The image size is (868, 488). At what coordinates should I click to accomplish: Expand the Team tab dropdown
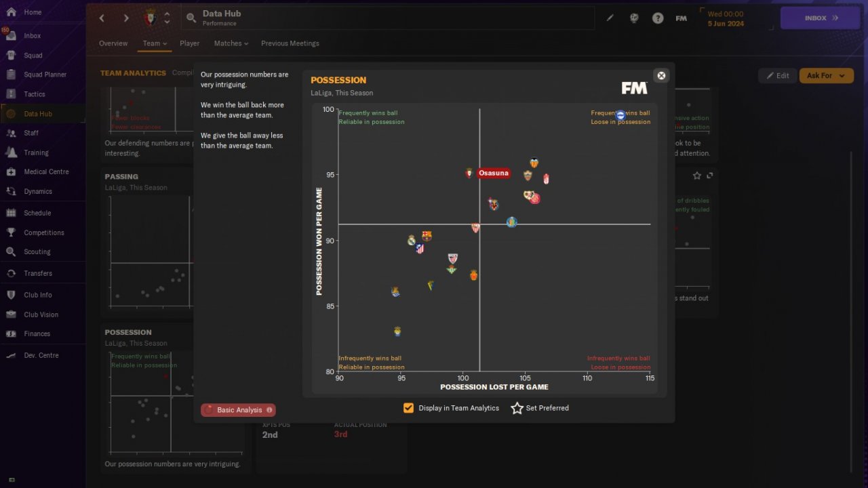click(155, 43)
